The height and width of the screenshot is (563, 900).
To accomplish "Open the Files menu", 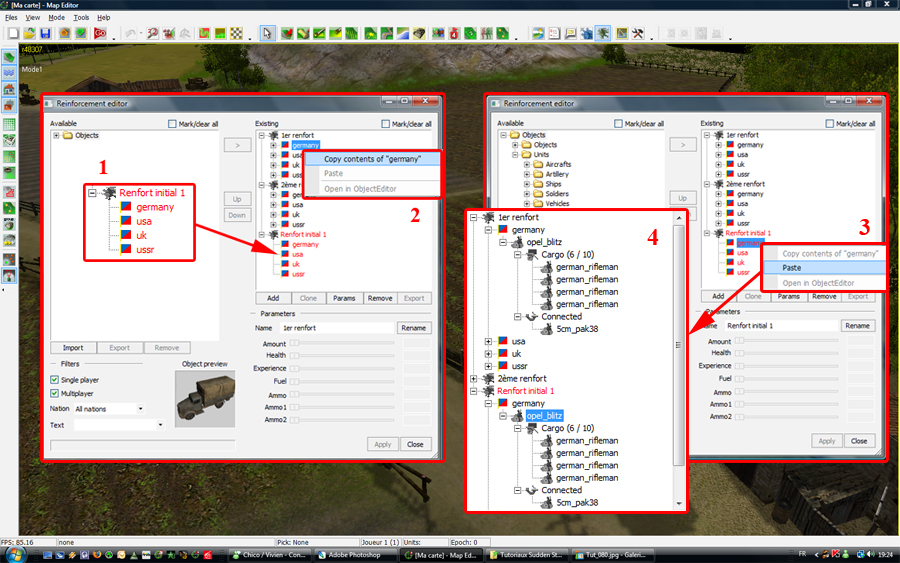I will 11,18.
